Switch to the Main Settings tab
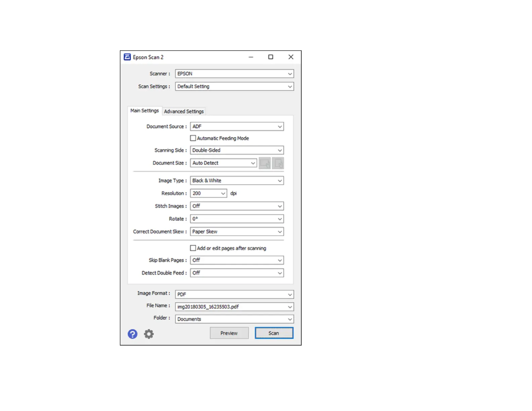This screenshot has width=532, height=411. click(144, 111)
